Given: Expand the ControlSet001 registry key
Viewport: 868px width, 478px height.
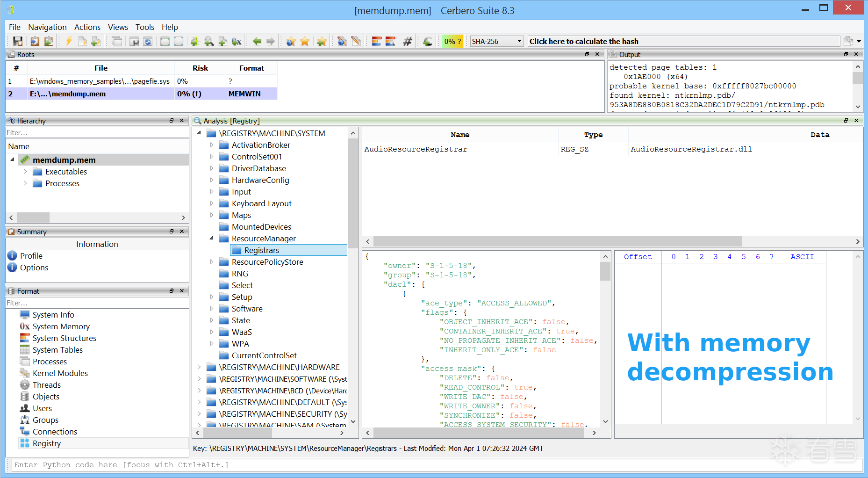Looking at the screenshot, I should pos(212,157).
